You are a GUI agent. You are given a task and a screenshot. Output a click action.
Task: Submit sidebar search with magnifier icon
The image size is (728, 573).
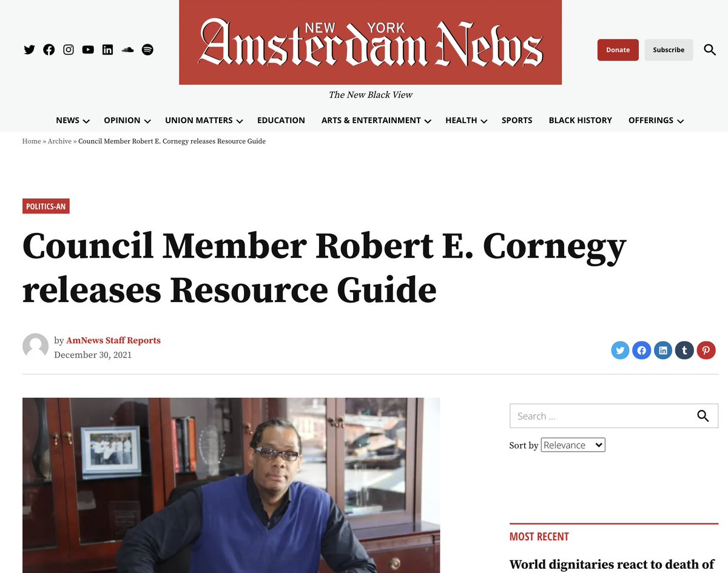tap(703, 416)
